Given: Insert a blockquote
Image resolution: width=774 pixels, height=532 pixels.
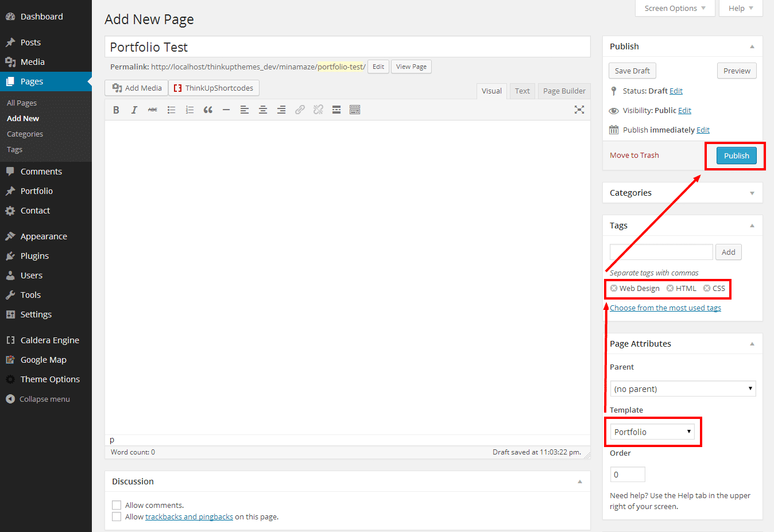Looking at the screenshot, I should [208, 110].
